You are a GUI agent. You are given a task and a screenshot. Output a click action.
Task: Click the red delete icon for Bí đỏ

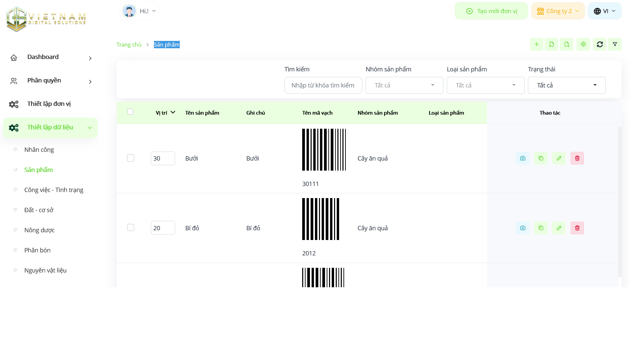pyautogui.click(x=577, y=228)
